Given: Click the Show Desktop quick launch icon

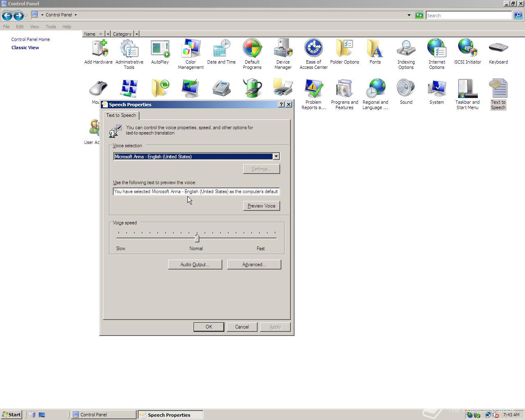Looking at the screenshot, I should tap(42, 415).
